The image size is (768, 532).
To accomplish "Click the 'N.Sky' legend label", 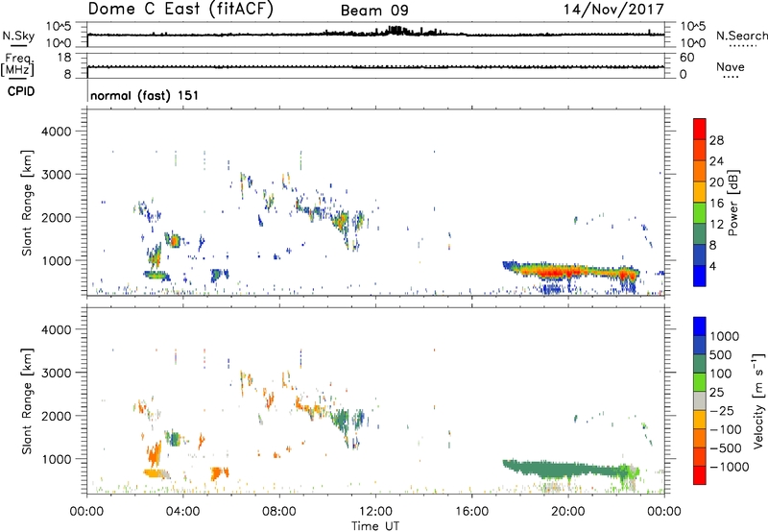I will pyautogui.click(x=18, y=36).
